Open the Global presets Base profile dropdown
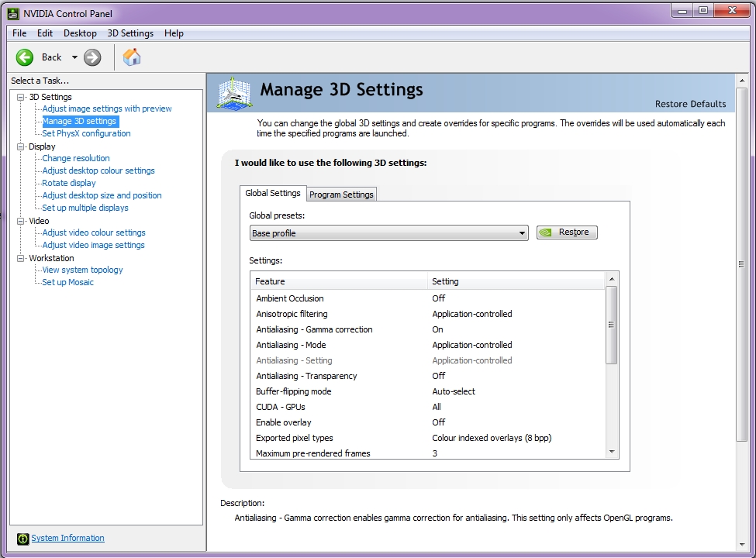This screenshot has width=756, height=558. pos(389,233)
